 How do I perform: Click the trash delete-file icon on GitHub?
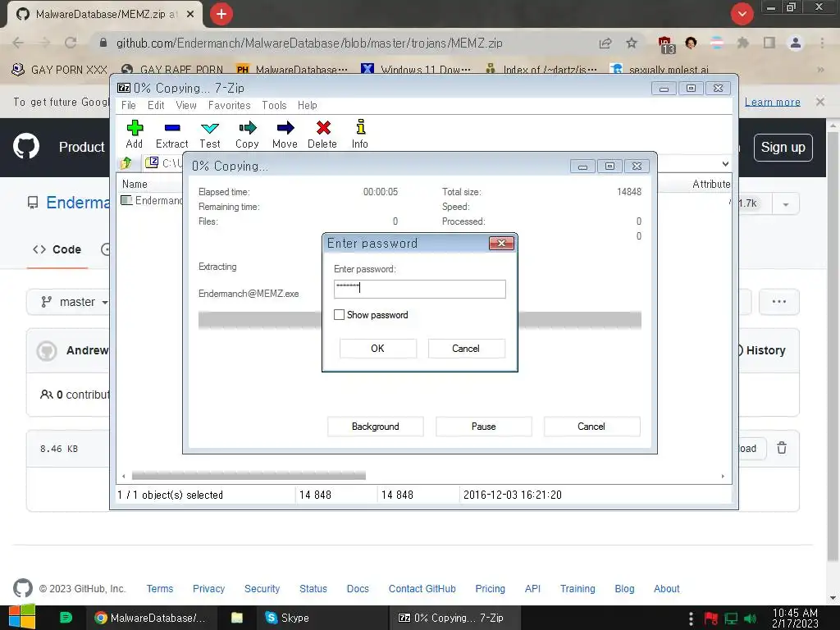[782, 448]
